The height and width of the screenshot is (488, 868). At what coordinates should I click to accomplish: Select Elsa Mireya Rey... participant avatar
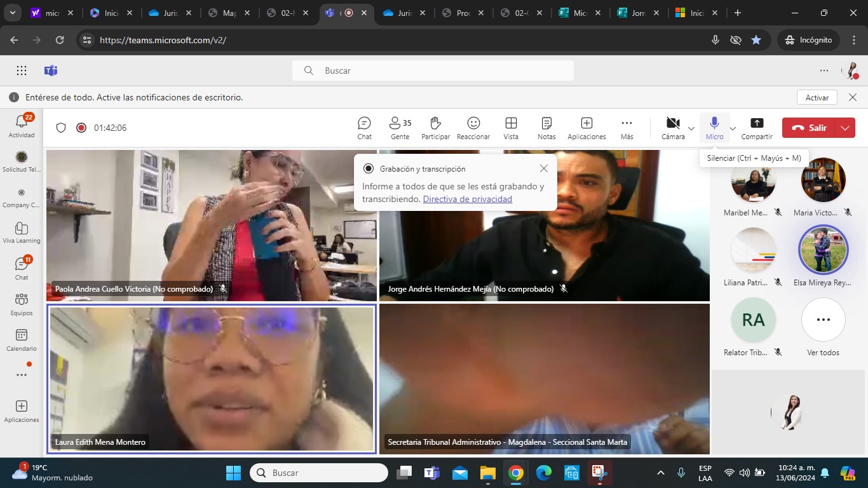[823, 250]
